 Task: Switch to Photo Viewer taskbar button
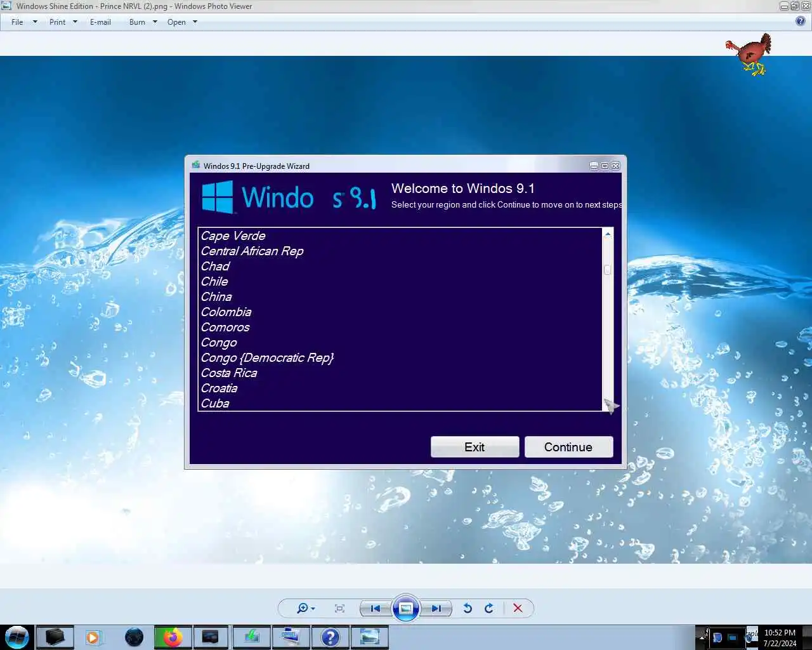click(x=370, y=637)
